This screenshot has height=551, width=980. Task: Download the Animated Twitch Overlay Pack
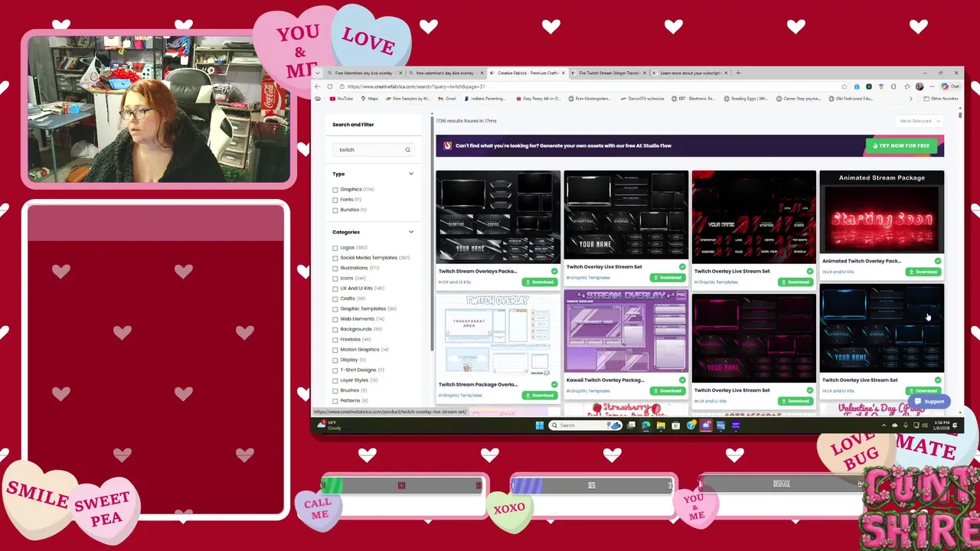click(x=923, y=272)
